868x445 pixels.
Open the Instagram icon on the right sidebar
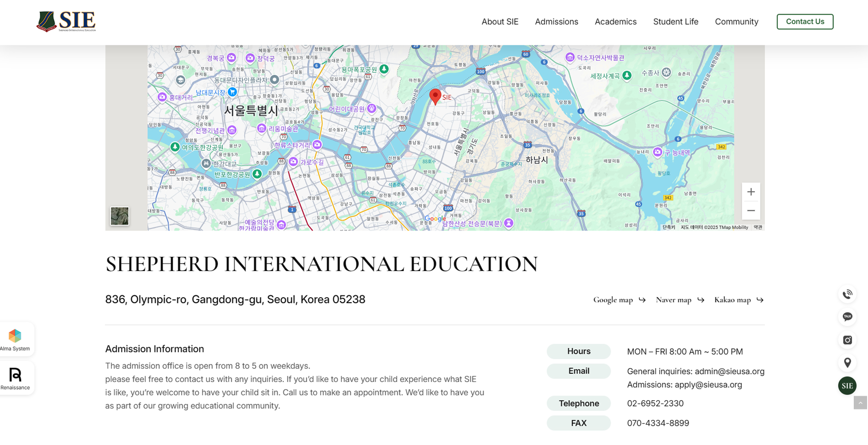pos(847,340)
